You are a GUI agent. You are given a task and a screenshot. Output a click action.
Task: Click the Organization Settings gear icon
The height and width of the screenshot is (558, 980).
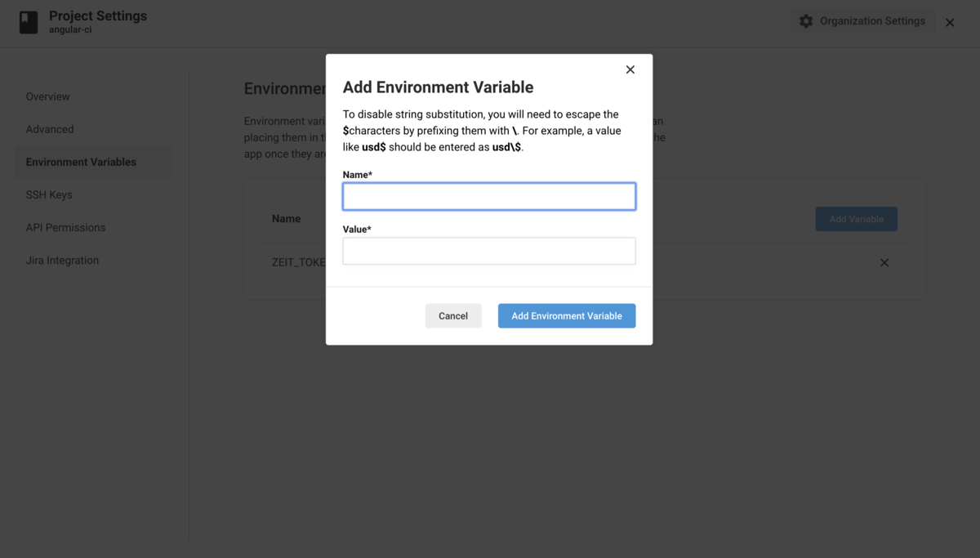[x=806, y=21]
